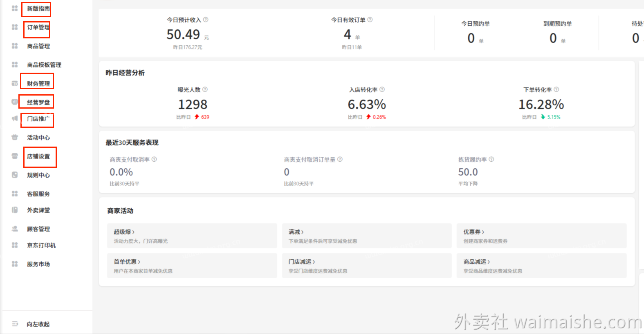Click help icon next to 商责支付取消率
Viewport: 644px width, 334px height.
pos(154,159)
